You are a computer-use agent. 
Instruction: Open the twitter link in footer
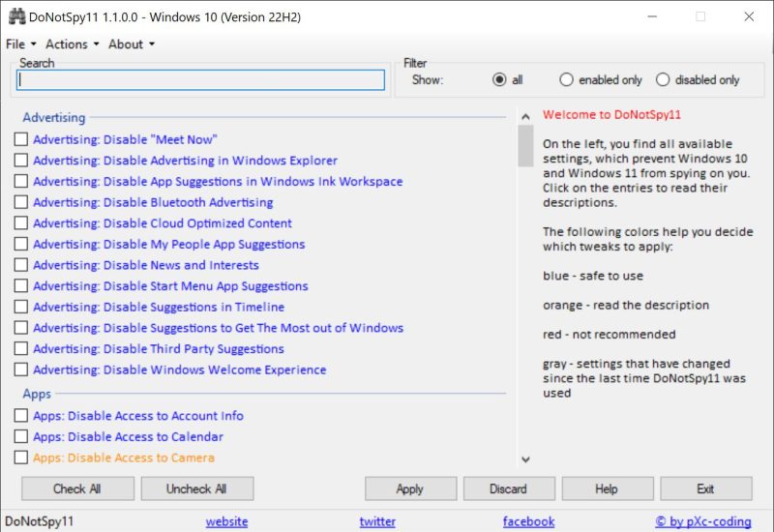pyautogui.click(x=377, y=521)
